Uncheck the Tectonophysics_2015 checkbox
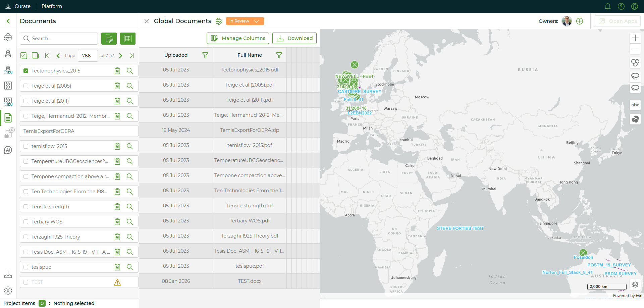 click(26, 71)
